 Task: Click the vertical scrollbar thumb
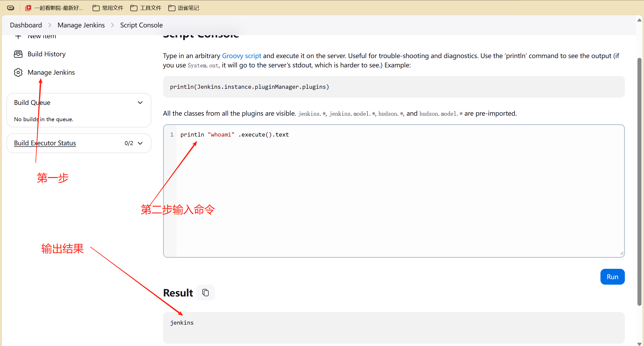639,182
